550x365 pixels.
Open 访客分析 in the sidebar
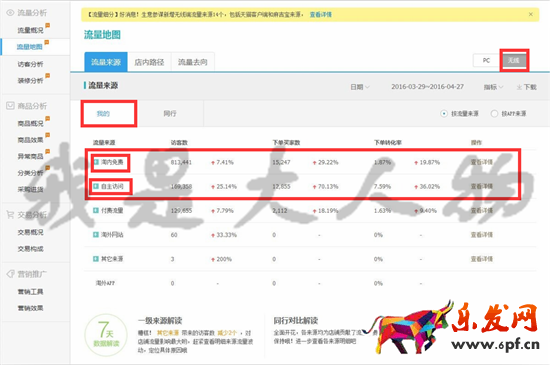point(31,64)
